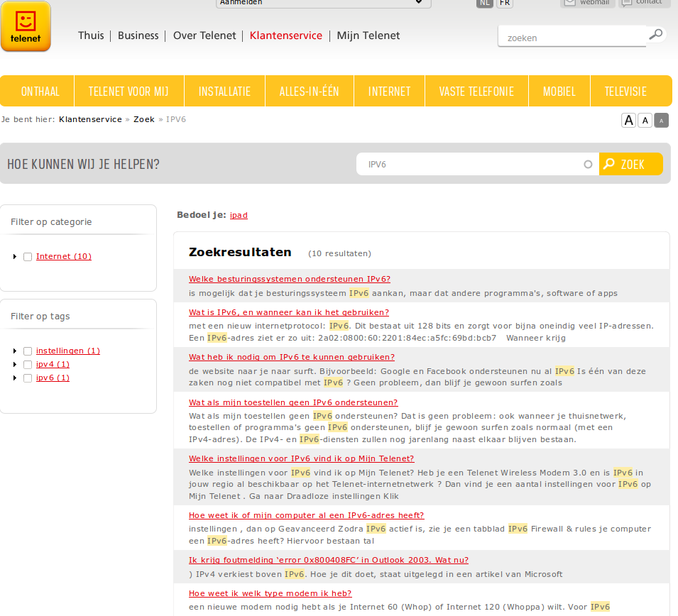Viewport: 678px width, 616px height.
Task: Click the '(10 resultaten)' count text
Action: pyautogui.click(x=339, y=253)
